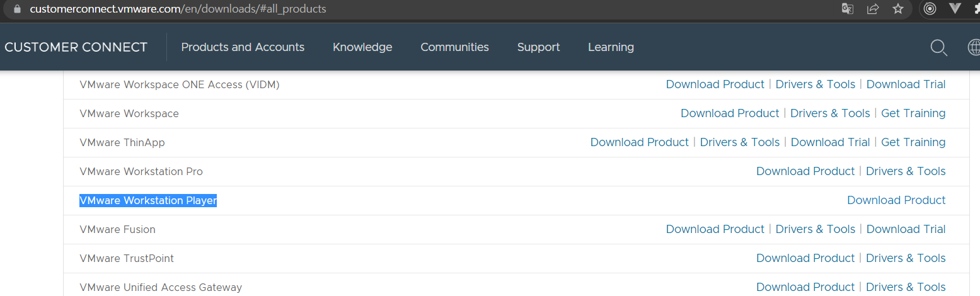Viewport: 980px width, 296px height.
Task: Download Product for VMware Workspace
Action: pyautogui.click(x=730, y=113)
